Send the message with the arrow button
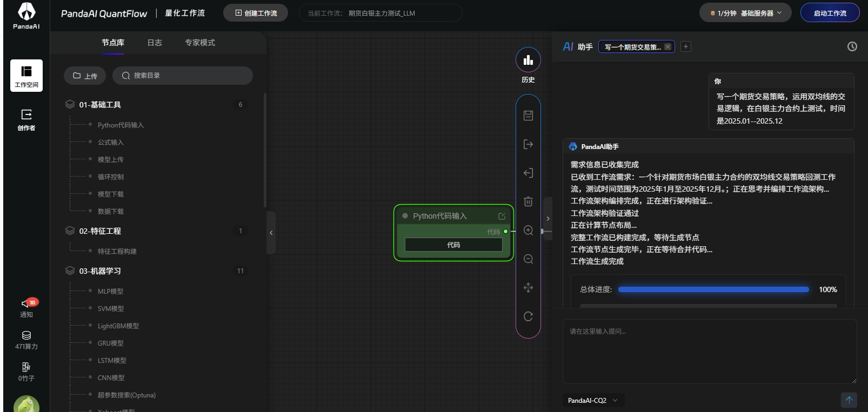Screen dimensions: 868x412 pyautogui.click(x=849, y=400)
